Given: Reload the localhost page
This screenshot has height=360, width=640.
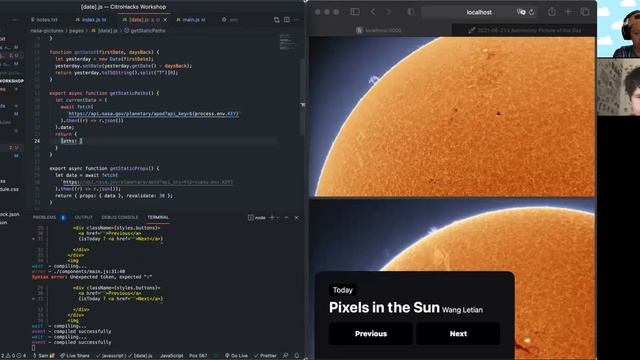Looking at the screenshot, I should [x=531, y=12].
